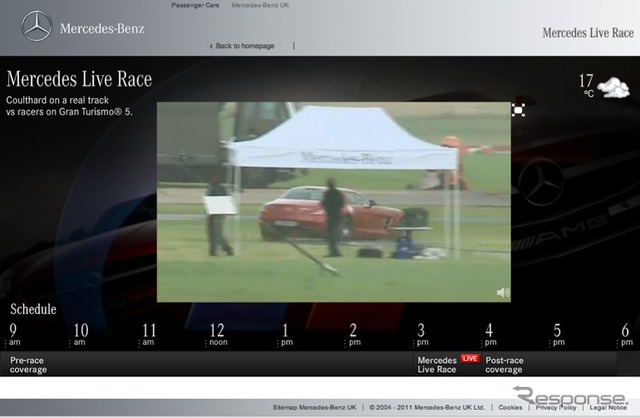
Task: Select 11 am on the schedule
Action: point(149,334)
